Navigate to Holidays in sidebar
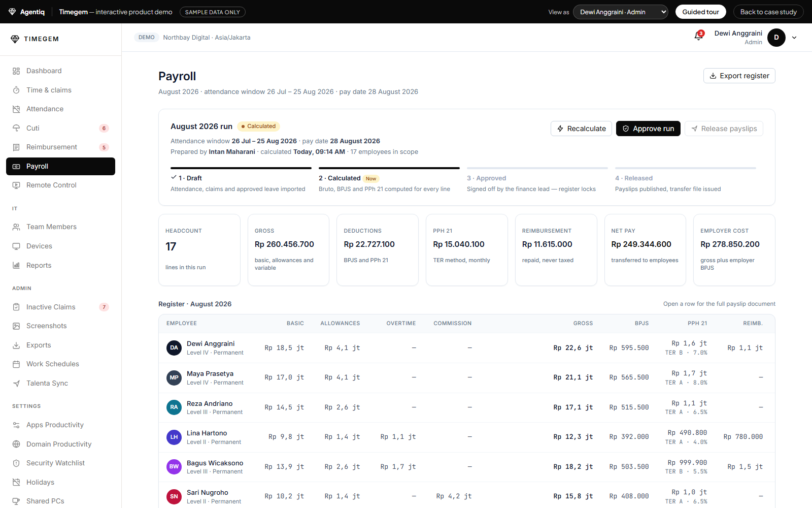Viewport: 812px width, 508px height. tap(60, 482)
